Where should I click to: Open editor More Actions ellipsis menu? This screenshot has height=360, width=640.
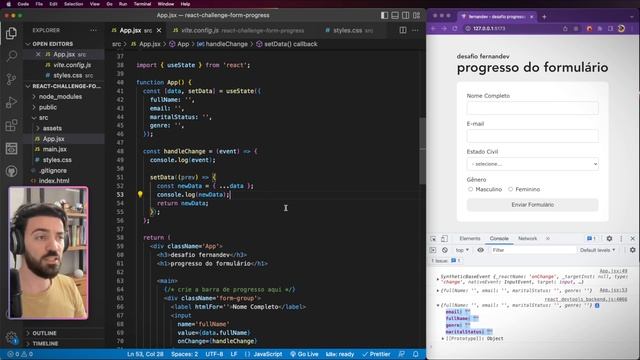[415, 30]
